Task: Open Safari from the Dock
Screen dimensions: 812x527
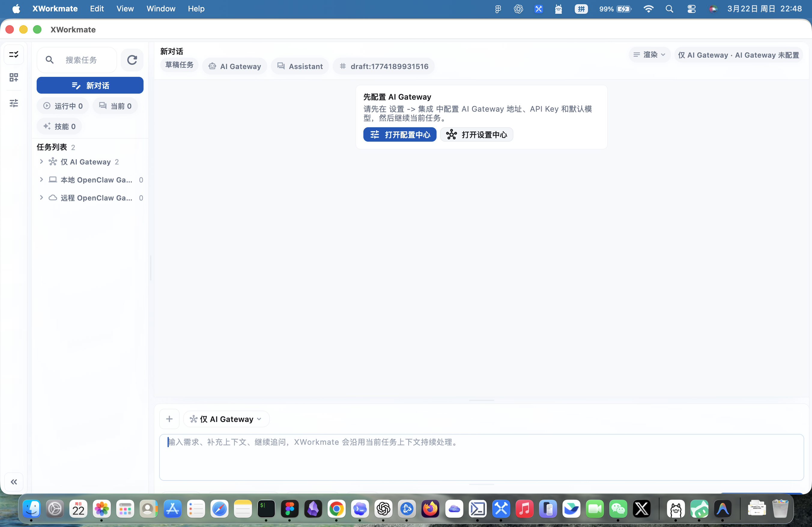Action: [220, 509]
